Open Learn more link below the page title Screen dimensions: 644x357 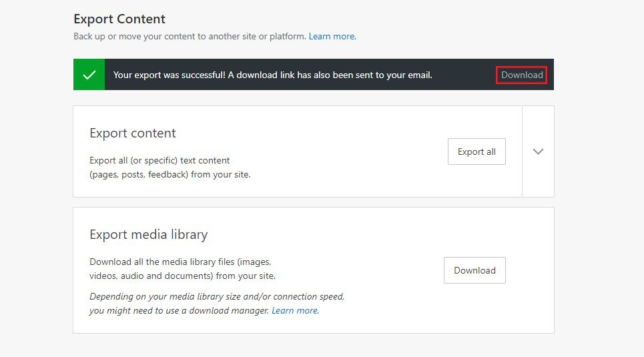click(x=332, y=36)
